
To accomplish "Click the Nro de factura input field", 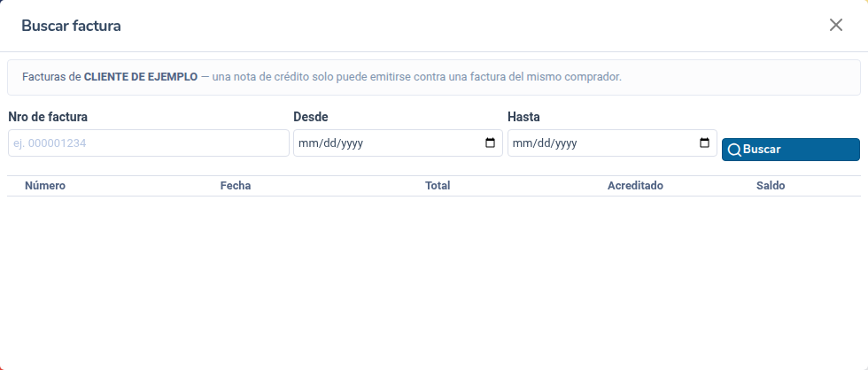I will click(x=149, y=143).
